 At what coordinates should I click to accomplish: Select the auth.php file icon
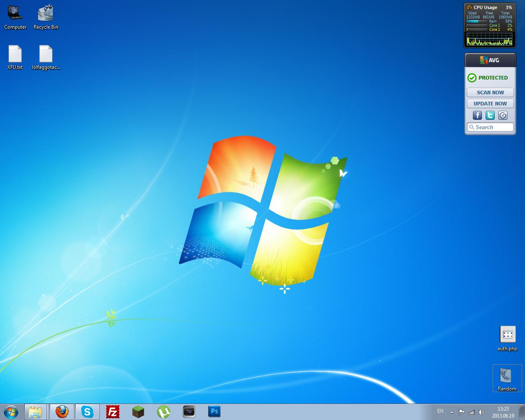[x=507, y=339]
